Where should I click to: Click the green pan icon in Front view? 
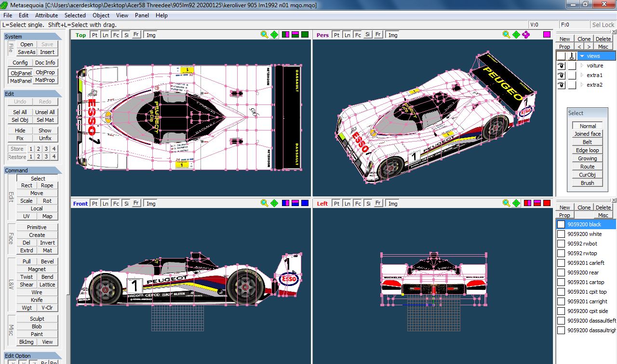(x=274, y=203)
